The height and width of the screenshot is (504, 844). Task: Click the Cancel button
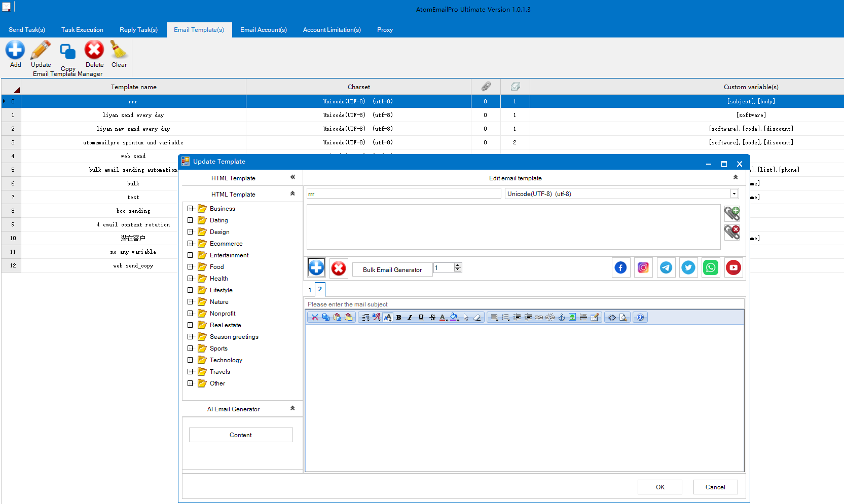[x=715, y=487]
